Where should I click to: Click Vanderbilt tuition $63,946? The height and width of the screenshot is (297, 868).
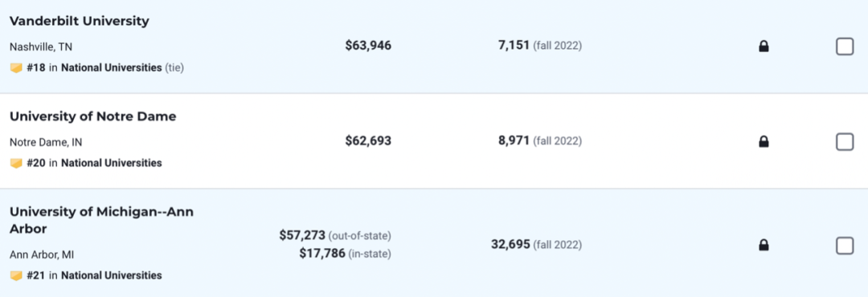[x=368, y=46]
